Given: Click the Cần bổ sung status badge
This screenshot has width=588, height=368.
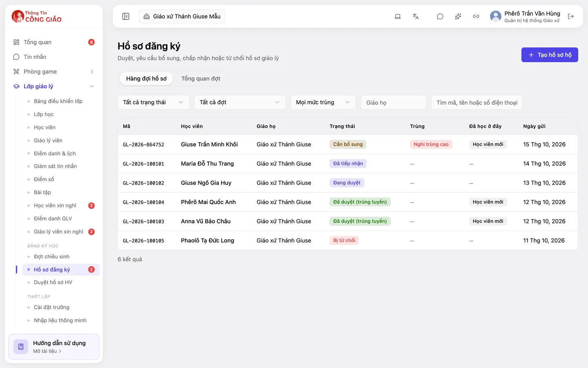Looking at the screenshot, I should pos(348,144).
